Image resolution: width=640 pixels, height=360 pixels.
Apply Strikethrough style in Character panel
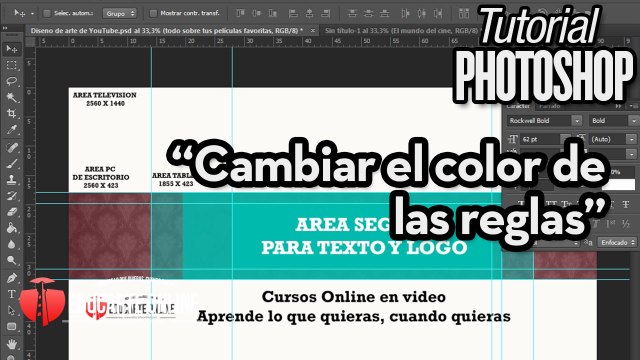(x=626, y=204)
